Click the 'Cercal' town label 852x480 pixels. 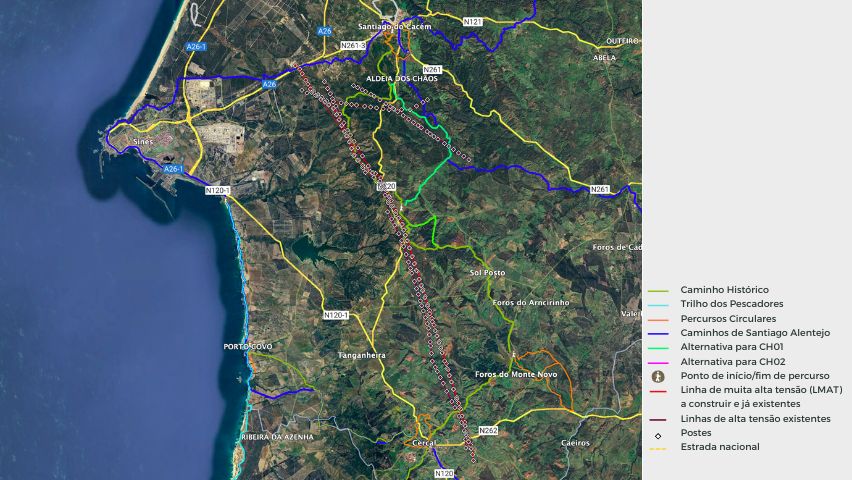click(x=424, y=443)
